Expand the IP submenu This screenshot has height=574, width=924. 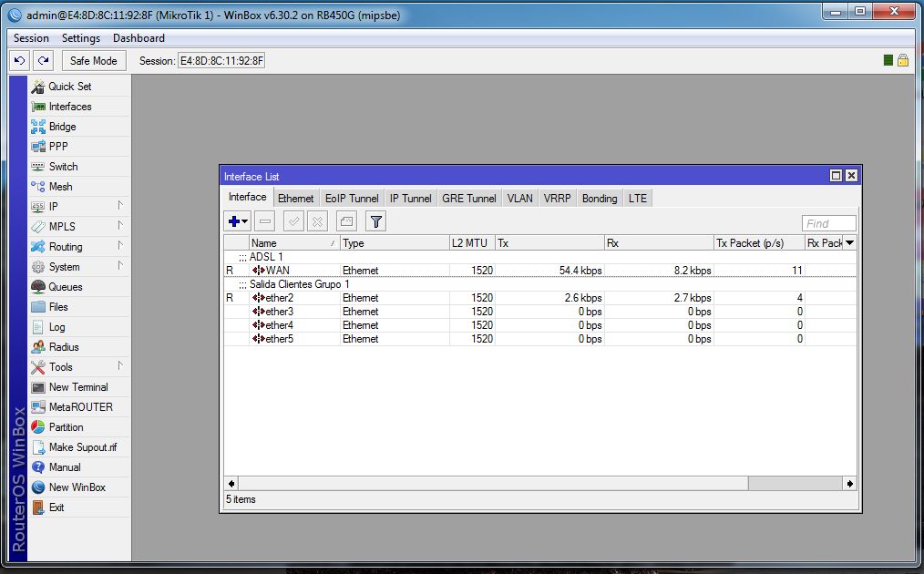(x=120, y=206)
